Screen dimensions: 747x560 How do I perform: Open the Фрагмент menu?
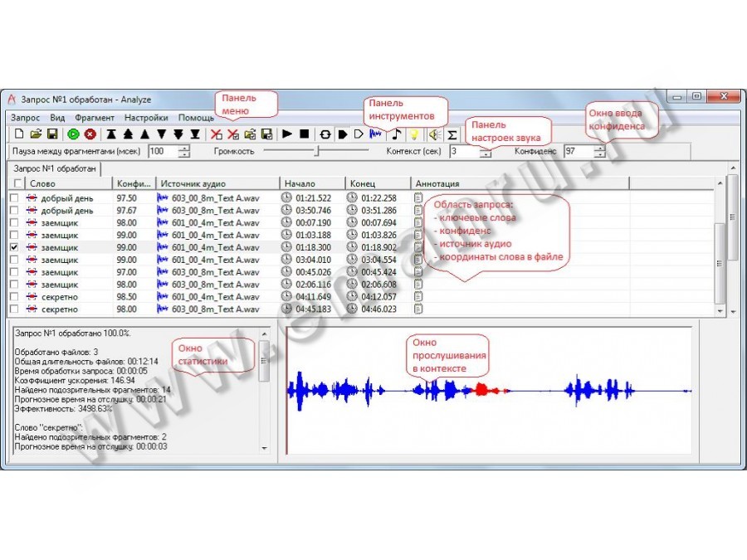click(95, 118)
